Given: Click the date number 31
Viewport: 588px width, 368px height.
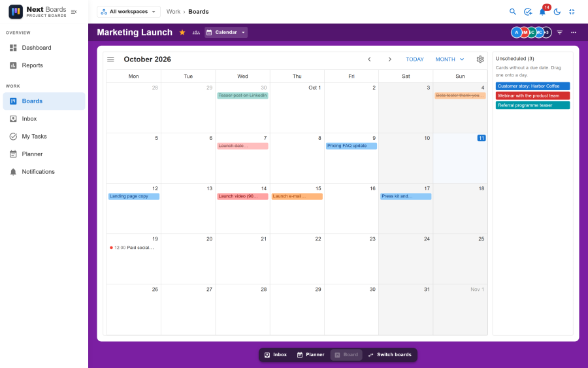Looking at the screenshot, I should coord(427,289).
